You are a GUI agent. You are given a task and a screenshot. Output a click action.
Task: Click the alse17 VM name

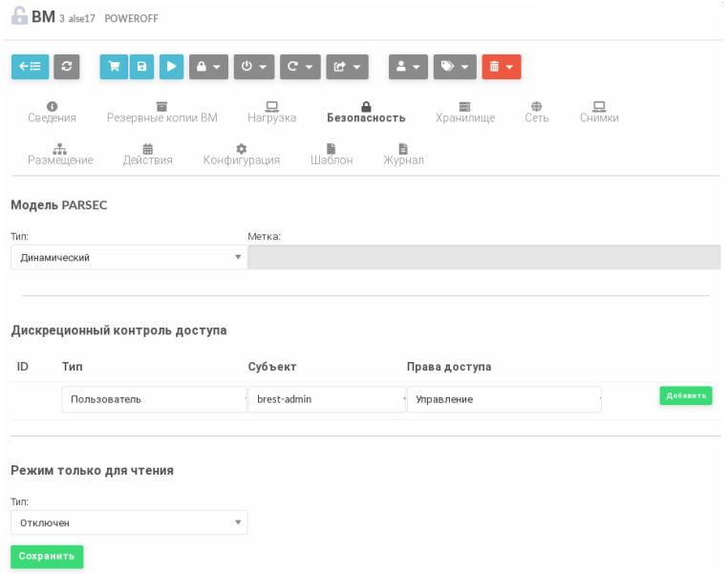tap(82, 18)
